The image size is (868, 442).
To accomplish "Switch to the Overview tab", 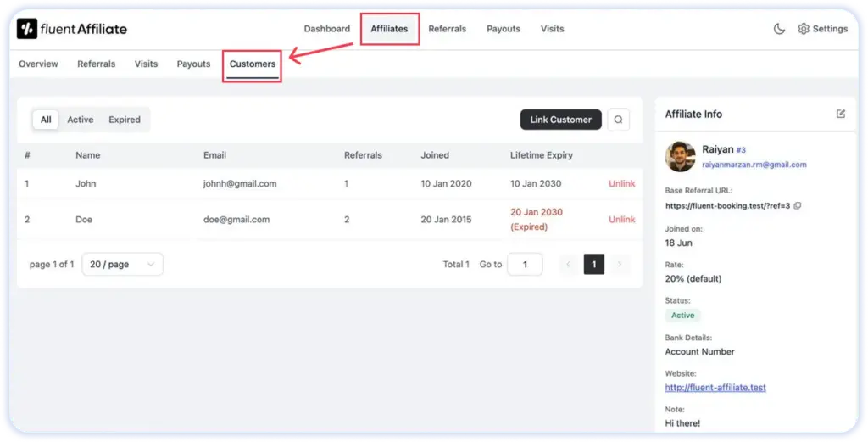I will tap(38, 64).
